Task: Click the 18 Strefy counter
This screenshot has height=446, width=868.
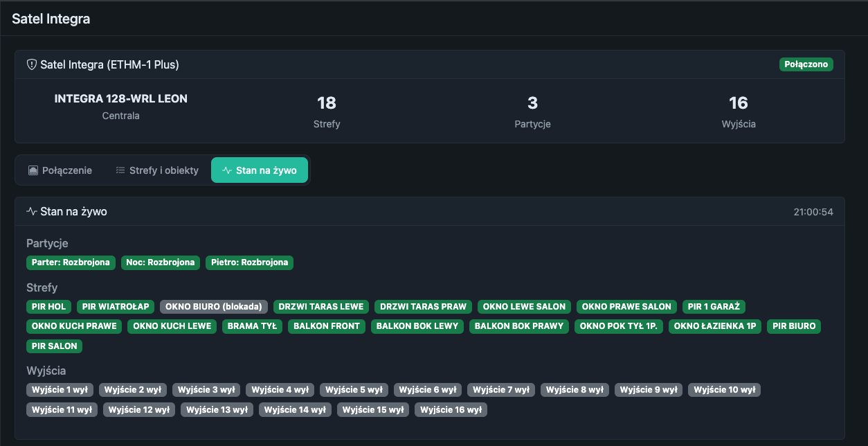Action: point(327,113)
